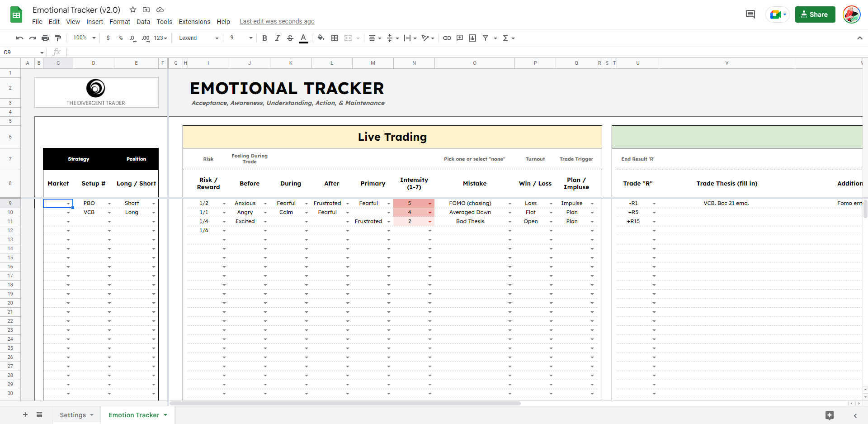
Task: Print the spreadsheet
Action: [x=45, y=38]
